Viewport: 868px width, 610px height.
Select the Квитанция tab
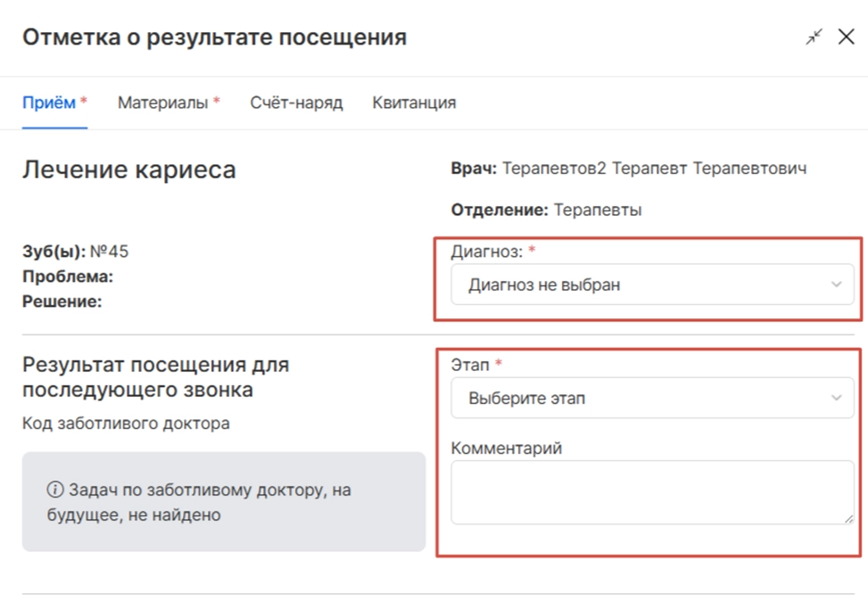414,103
